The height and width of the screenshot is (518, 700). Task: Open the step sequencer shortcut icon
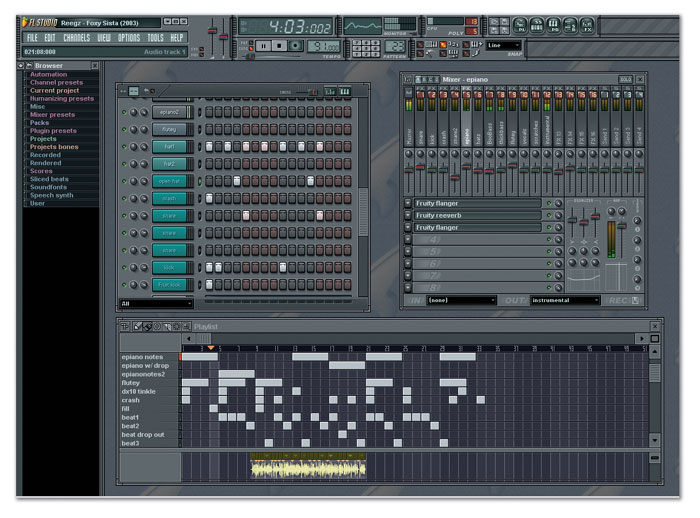pyautogui.click(x=537, y=25)
